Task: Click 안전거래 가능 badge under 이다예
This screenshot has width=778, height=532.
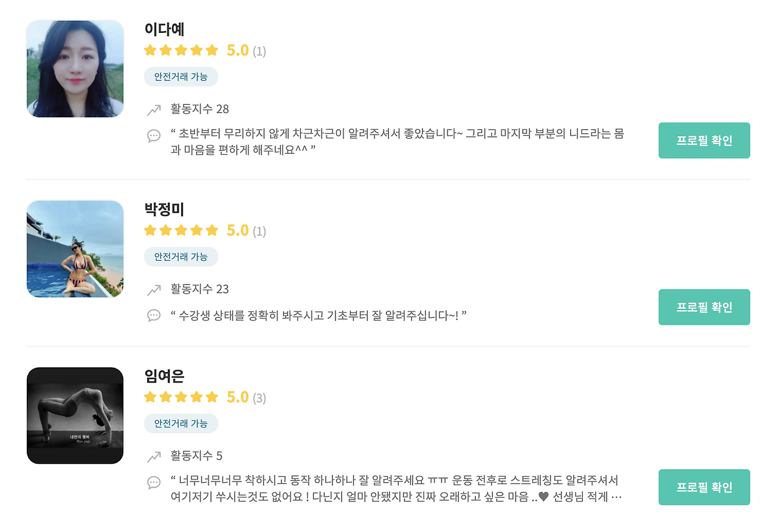Action: (x=181, y=77)
